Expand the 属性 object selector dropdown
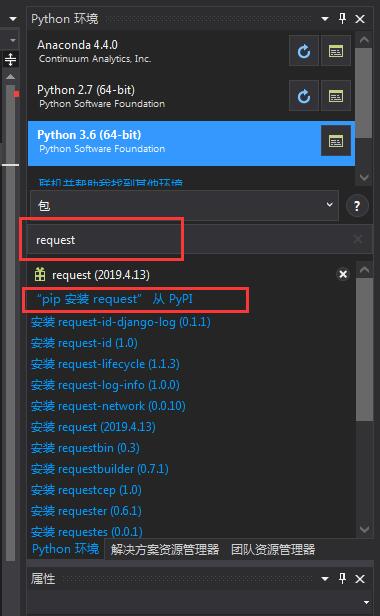The width and height of the screenshot is (380, 616). coord(366,603)
